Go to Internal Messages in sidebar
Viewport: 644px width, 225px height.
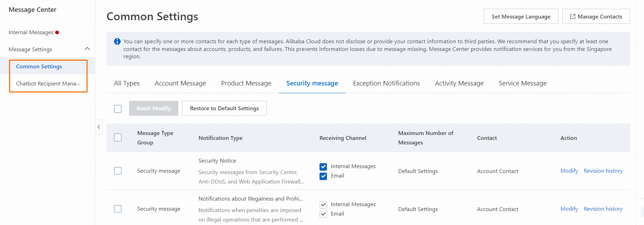point(31,32)
